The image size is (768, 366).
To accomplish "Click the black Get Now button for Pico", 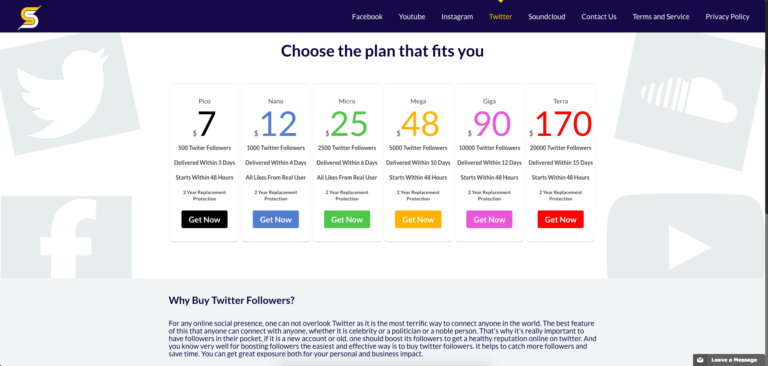I will (x=204, y=220).
